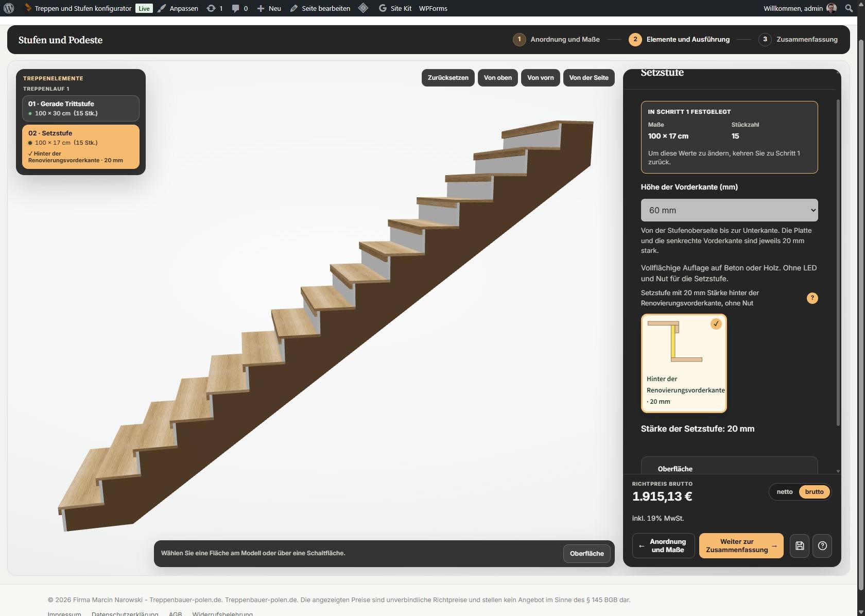Screen dimensions: 865x616
Task: Switch to Von oben view
Action: point(498,78)
